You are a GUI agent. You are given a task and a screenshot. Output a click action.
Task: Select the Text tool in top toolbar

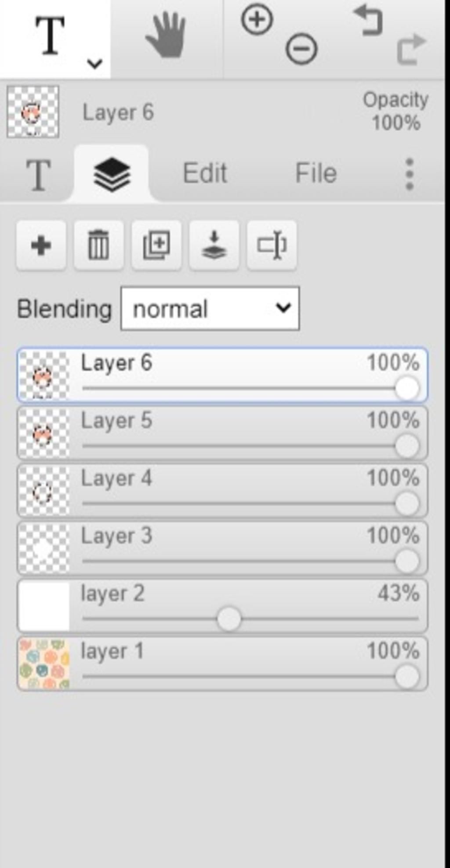coord(50,36)
